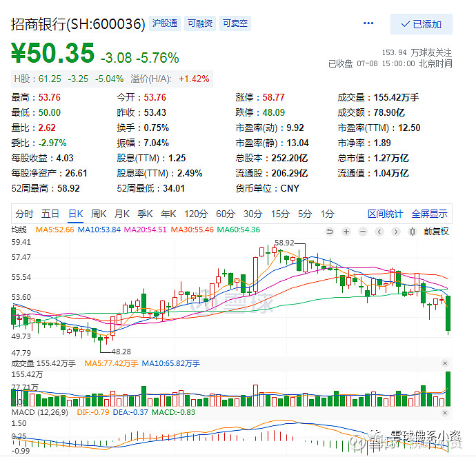Click the tallest latest volume bar
476x457 pixels.
[448, 389]
